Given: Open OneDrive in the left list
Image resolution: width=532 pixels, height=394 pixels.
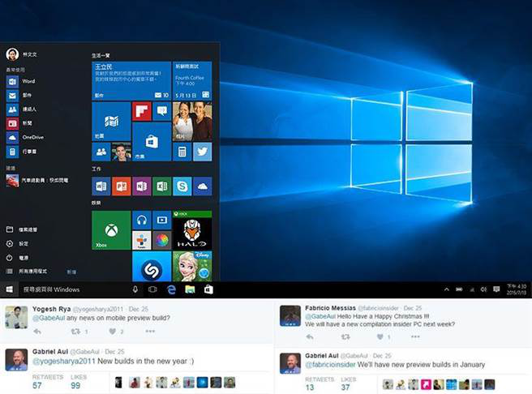Looking at the screenshot, I should tap(25, 137).
